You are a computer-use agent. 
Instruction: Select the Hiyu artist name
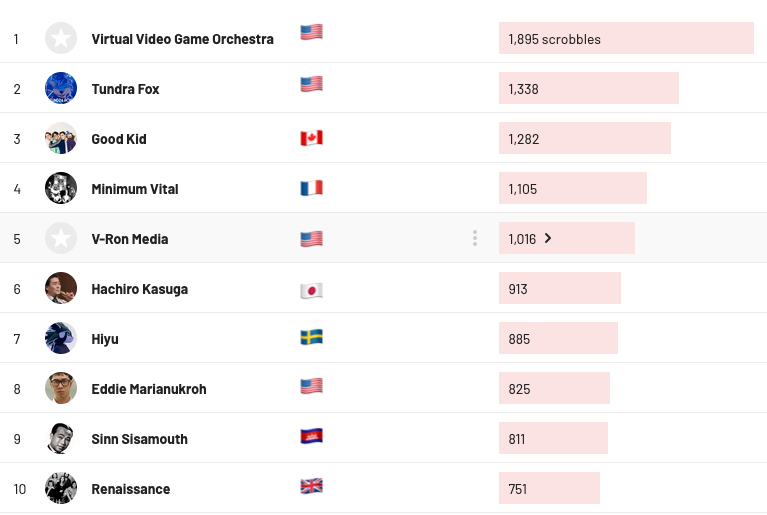click(x=105, y=339)
